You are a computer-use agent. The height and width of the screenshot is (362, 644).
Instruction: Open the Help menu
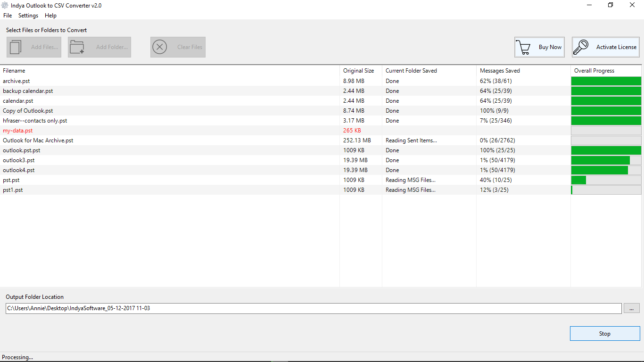50,16
